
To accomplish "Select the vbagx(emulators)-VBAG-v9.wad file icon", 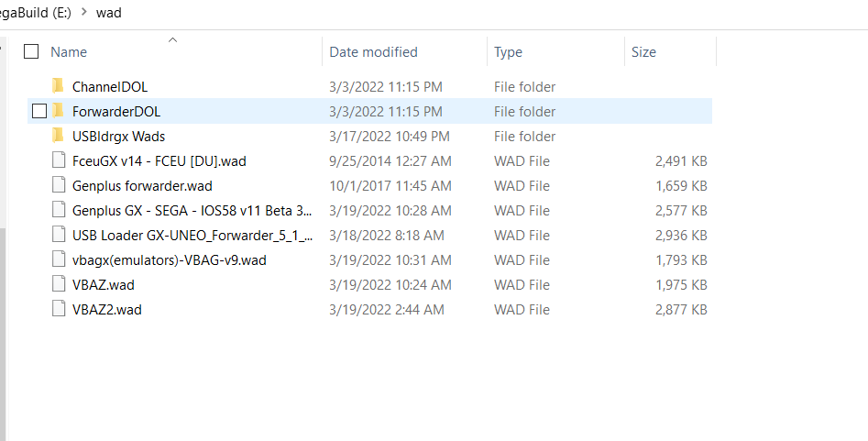I will 59,259.
